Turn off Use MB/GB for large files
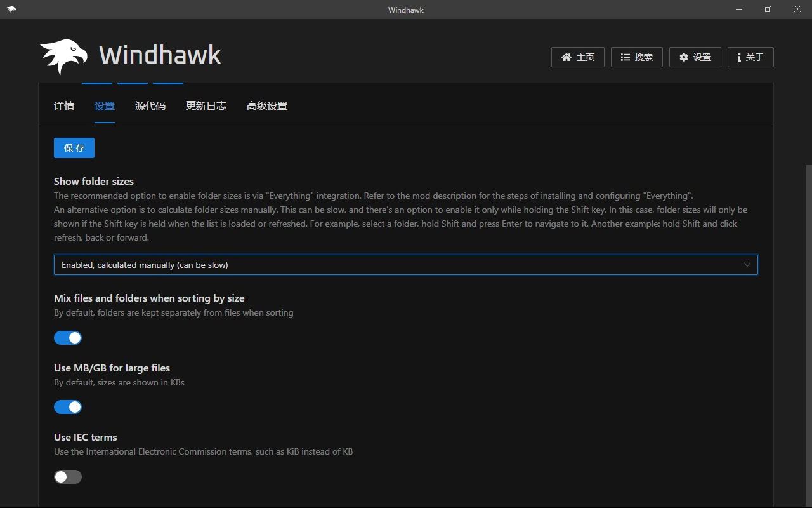 pos(68,407)
